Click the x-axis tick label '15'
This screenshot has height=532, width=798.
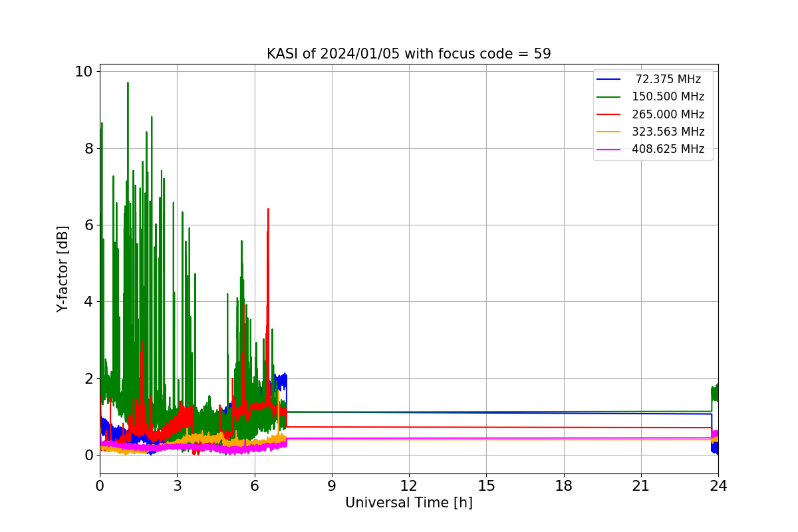pyautogui.click(x=486, y=486)
